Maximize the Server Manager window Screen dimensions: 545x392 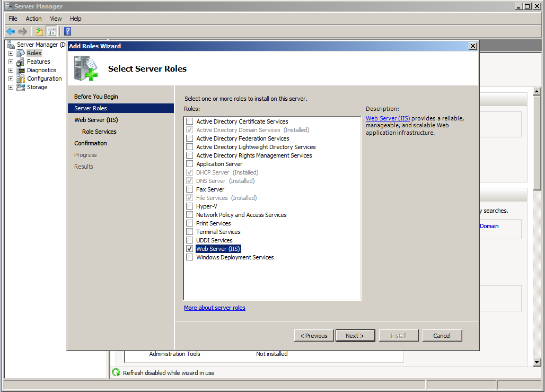(528, 6)
